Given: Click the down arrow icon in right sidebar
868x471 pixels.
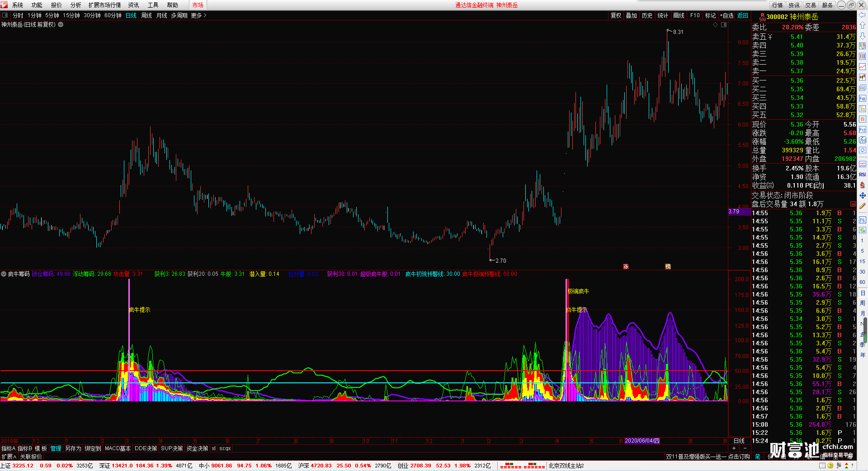Looking at the screenshot, I should point(863,36).
